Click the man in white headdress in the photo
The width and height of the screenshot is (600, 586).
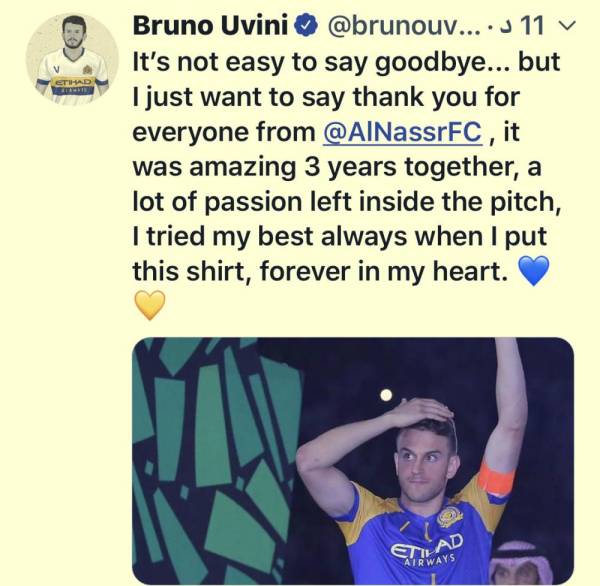click(x=525, y=563)
